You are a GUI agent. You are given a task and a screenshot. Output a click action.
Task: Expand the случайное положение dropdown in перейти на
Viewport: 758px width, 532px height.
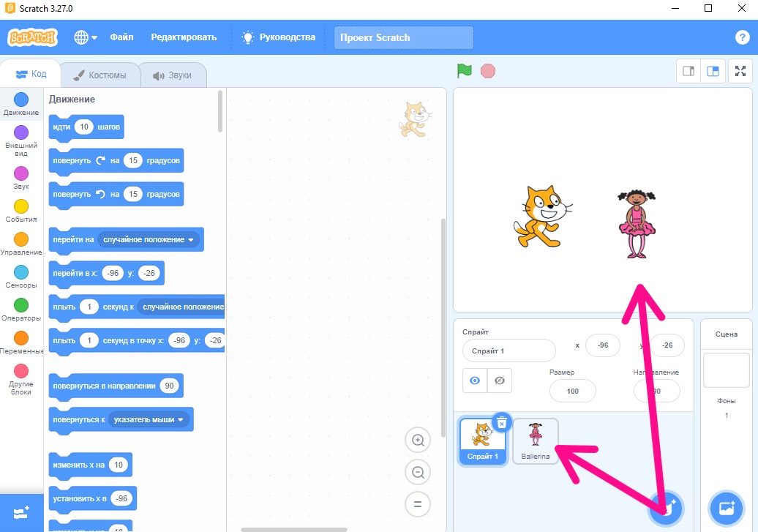pyautogui.click(x=149, y=239)
